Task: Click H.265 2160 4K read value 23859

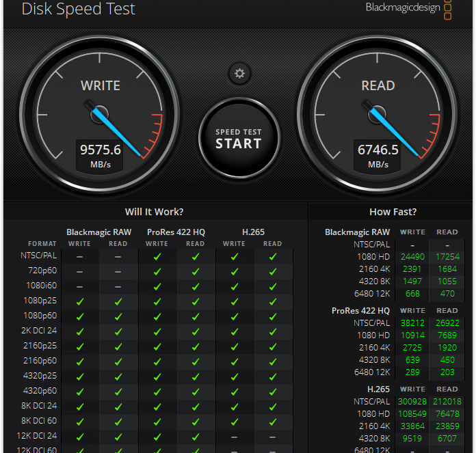Action: click(447, 426)
